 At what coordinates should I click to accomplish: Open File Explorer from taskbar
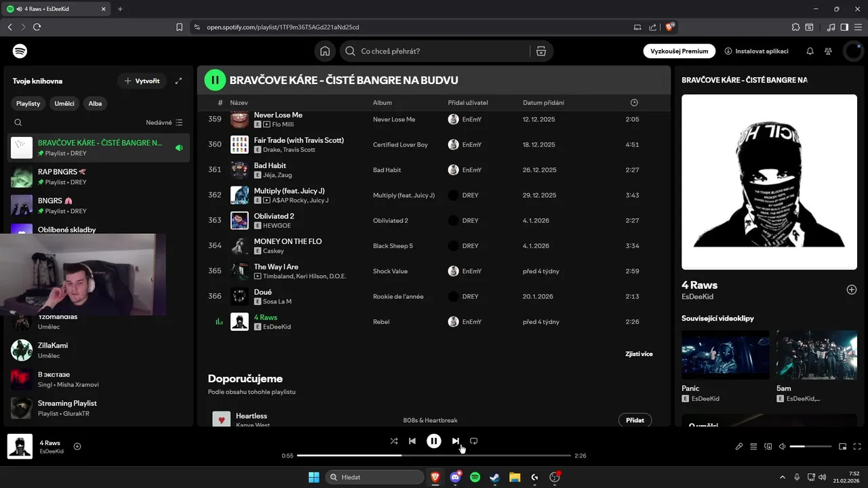pos(515,477)
